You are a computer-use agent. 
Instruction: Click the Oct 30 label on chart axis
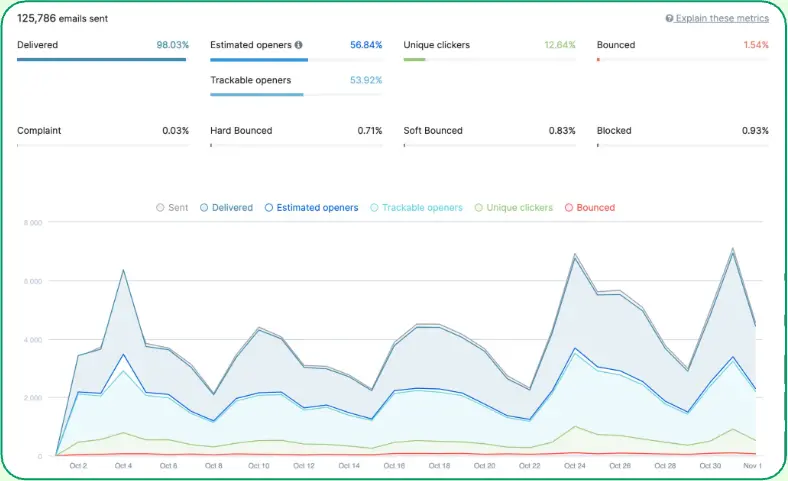pyautogui.click(x=710, y=466)
